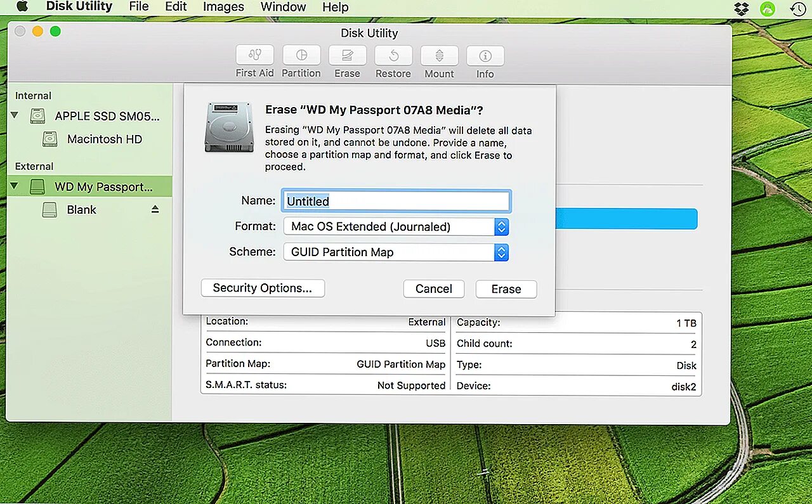Viewport: 812px width, 504px height.
Task: Open the Disk Utility menu
Action: coord(79,7)
